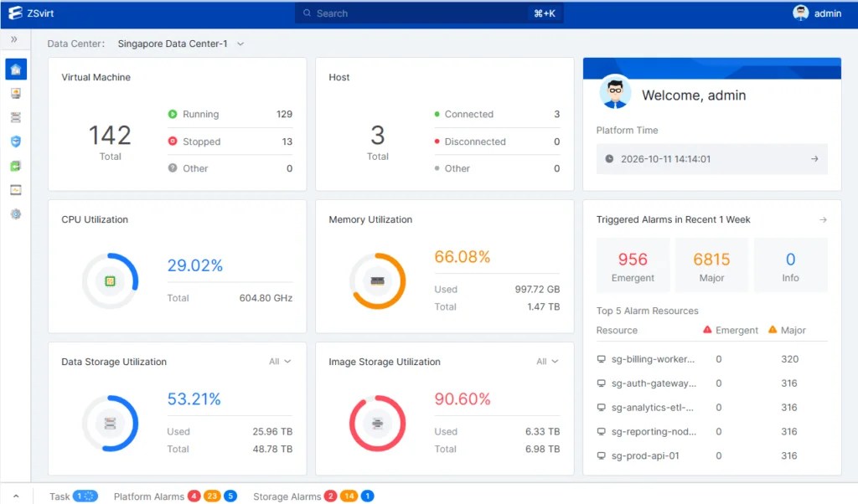This screenshot has height=504, width=858.
Task: Click the monitor icon beside sg-prod-api-01
Action: [x=602, y=455]
